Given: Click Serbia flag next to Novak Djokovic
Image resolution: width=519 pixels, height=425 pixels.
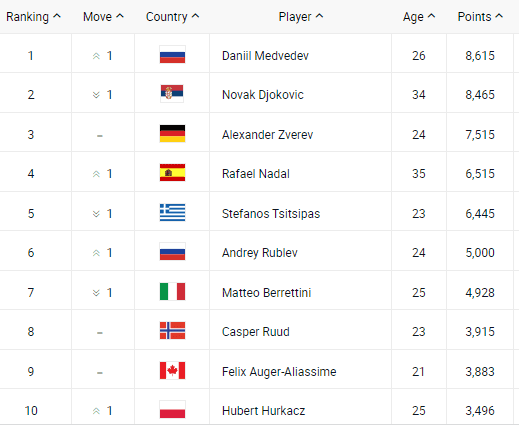Looking at the screenshot, I should [x=172, y=94].
